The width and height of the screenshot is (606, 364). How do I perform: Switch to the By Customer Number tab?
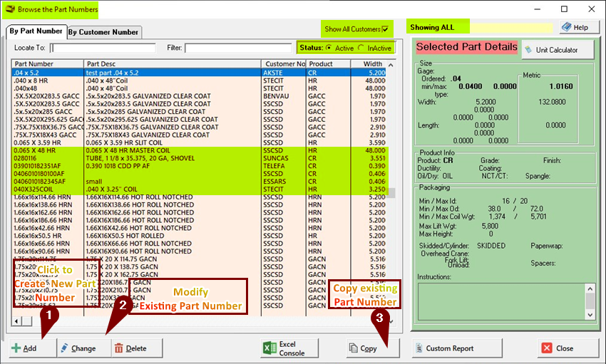(x=103, y=32)
